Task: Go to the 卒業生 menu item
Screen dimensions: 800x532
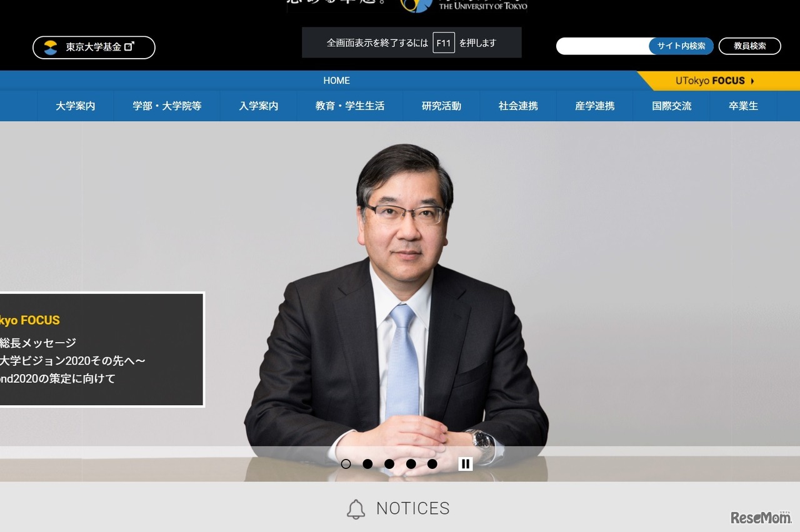Action: point(743,106)
